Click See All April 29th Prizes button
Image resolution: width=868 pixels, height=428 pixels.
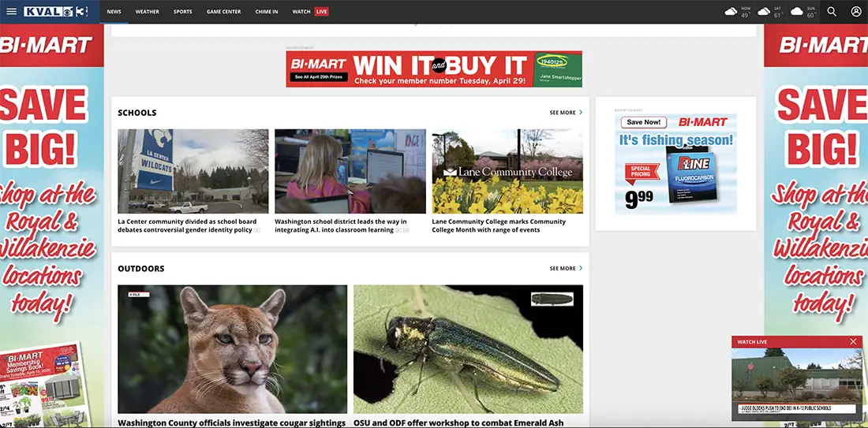click(319, 77)
